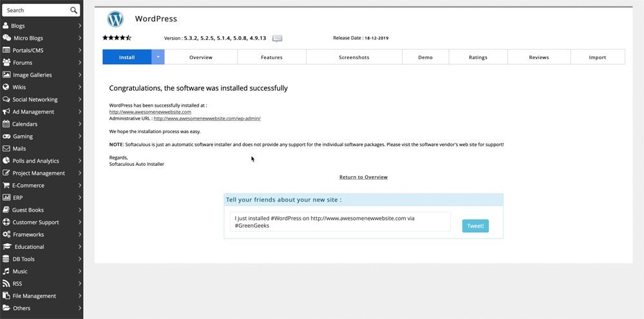Viewport: 644px width, 319px height.
Task: Click the Micro Blogs chat icon
Action: pos(6,38)
